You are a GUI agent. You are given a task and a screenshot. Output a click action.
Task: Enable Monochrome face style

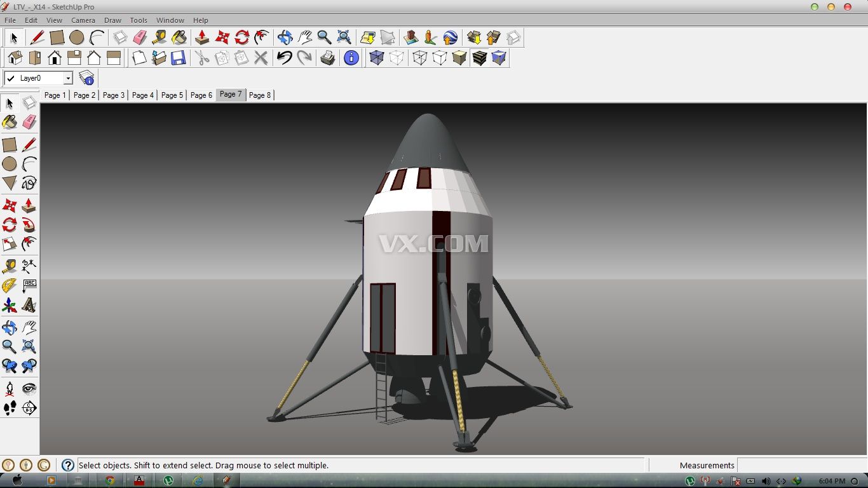[499, 58]
